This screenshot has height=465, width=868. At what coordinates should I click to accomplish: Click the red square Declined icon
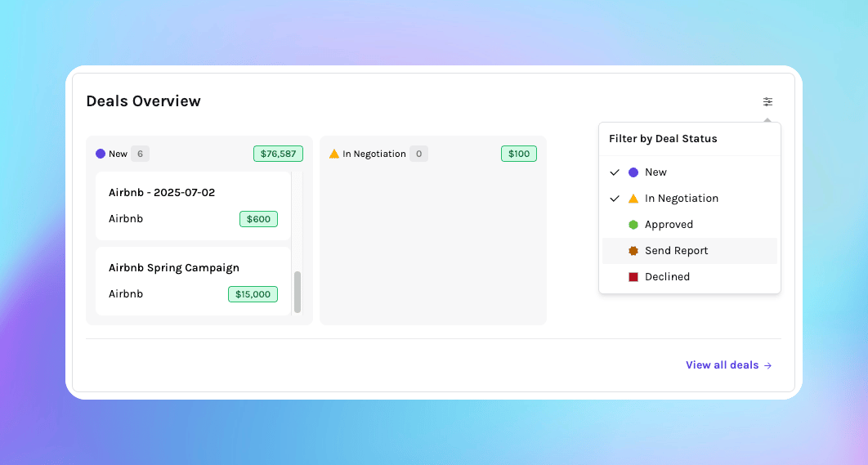(633, 277)
